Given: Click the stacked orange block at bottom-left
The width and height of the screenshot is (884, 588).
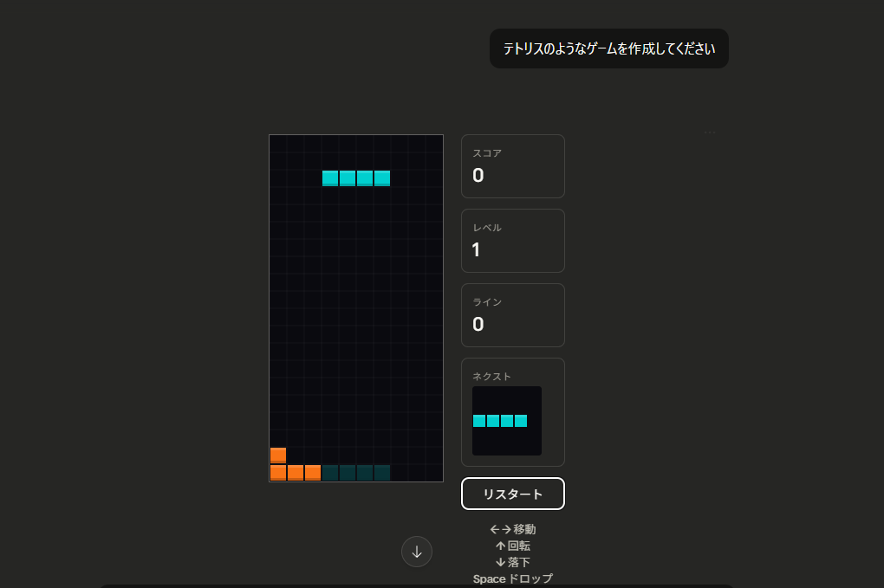Looking at the screenshot, I should 278,456.
